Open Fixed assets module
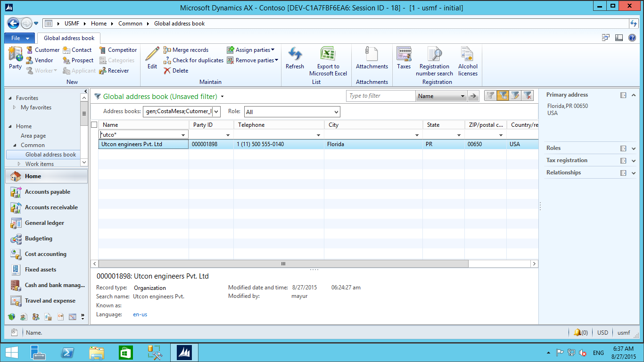Image resolution: width=644 pixels, height=362 pixels. (46, 270)
